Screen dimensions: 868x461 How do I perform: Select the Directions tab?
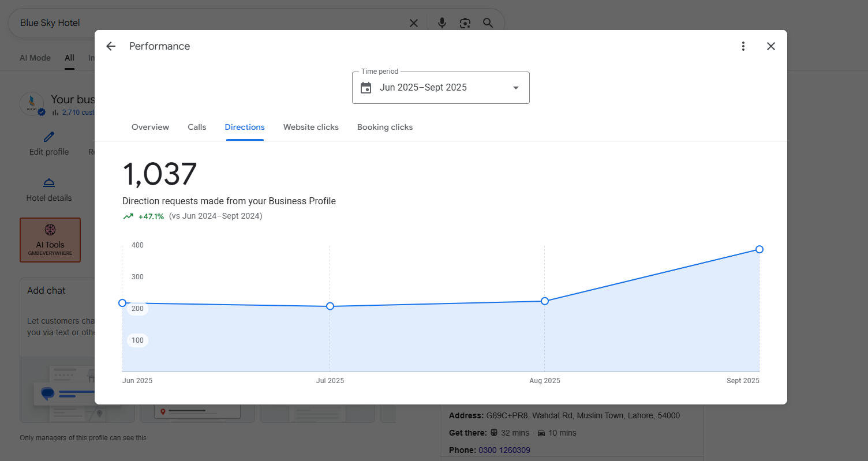click(245, 127)
